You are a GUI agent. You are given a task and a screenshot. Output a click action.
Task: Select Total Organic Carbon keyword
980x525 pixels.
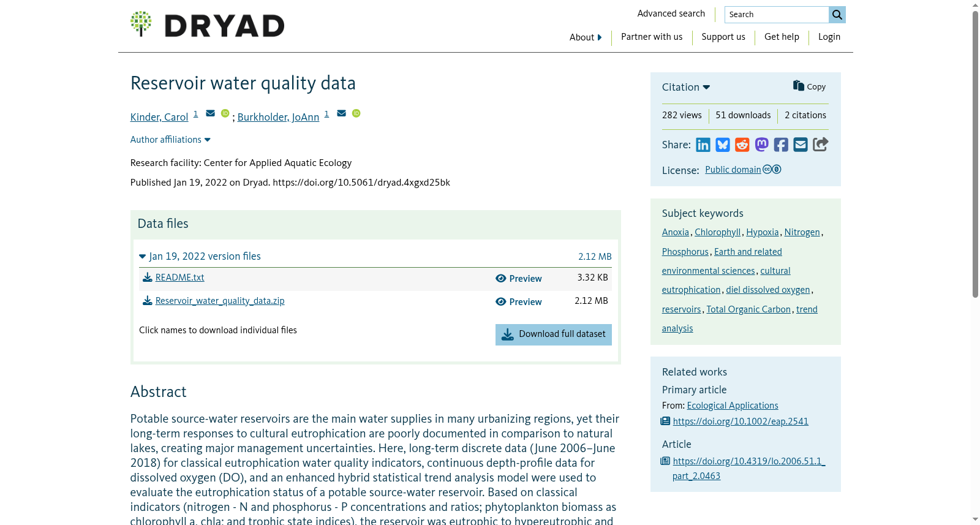tap(748, 309)
